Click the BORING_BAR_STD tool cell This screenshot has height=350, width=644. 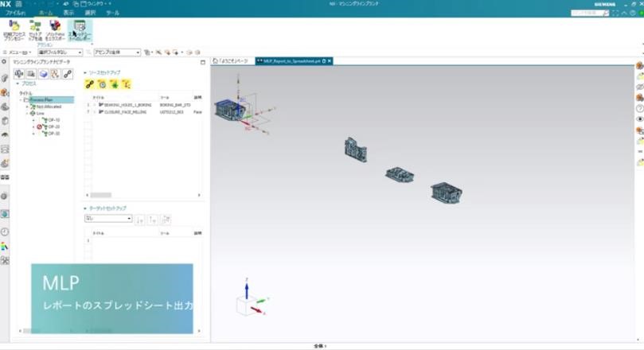point(175,105)
